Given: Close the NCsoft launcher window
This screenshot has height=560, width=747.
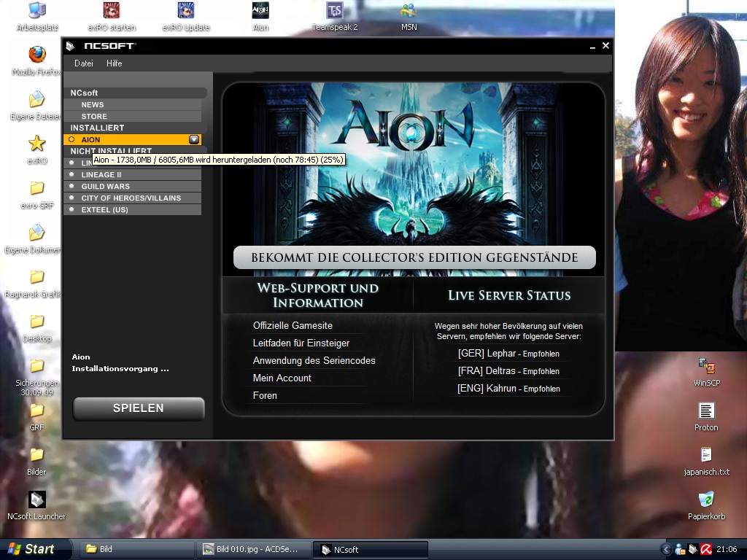Looking at the screenshot, I should point(605,46).
